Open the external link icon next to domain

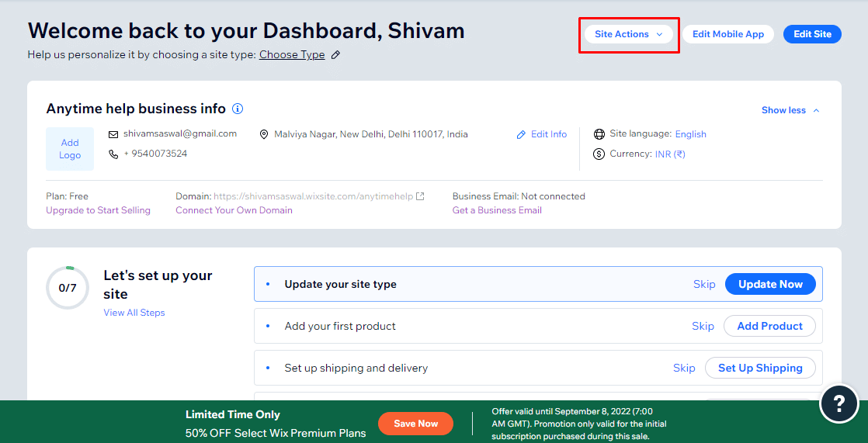420,196
